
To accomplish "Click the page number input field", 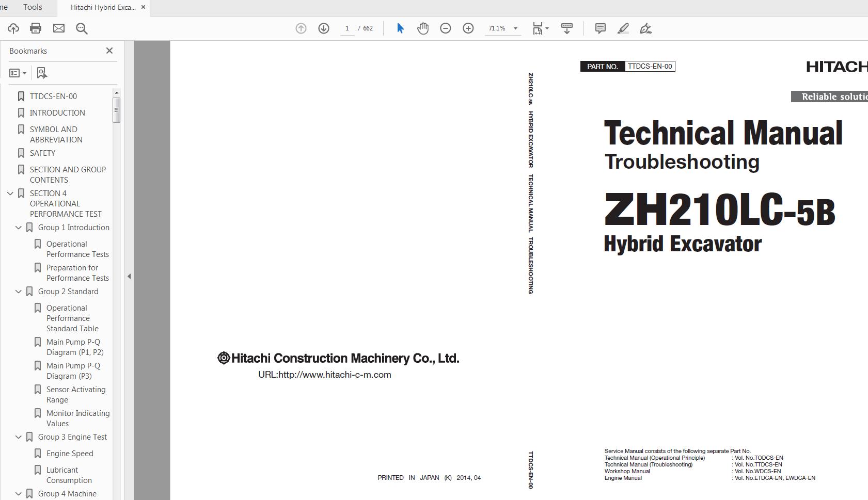I will tap(348, 28).
